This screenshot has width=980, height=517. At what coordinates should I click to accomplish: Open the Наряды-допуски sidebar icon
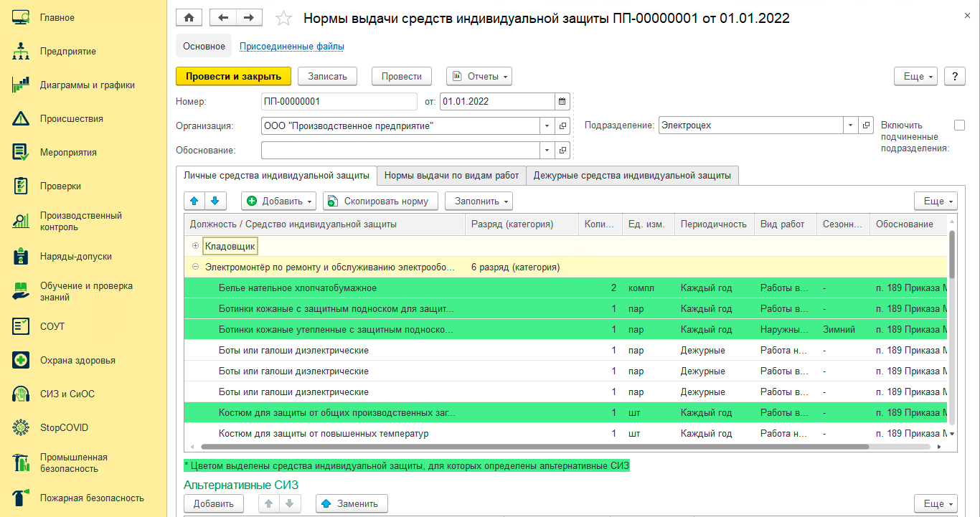coord(21,256)
